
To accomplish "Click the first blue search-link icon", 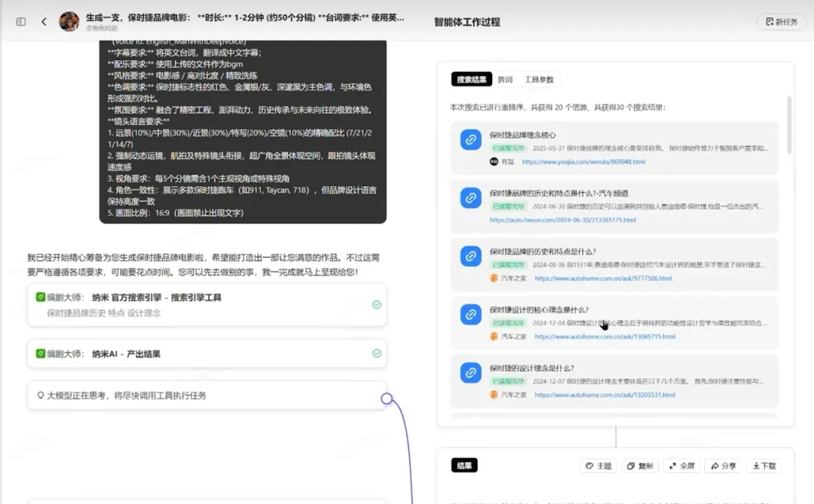I will pos(470,139).
